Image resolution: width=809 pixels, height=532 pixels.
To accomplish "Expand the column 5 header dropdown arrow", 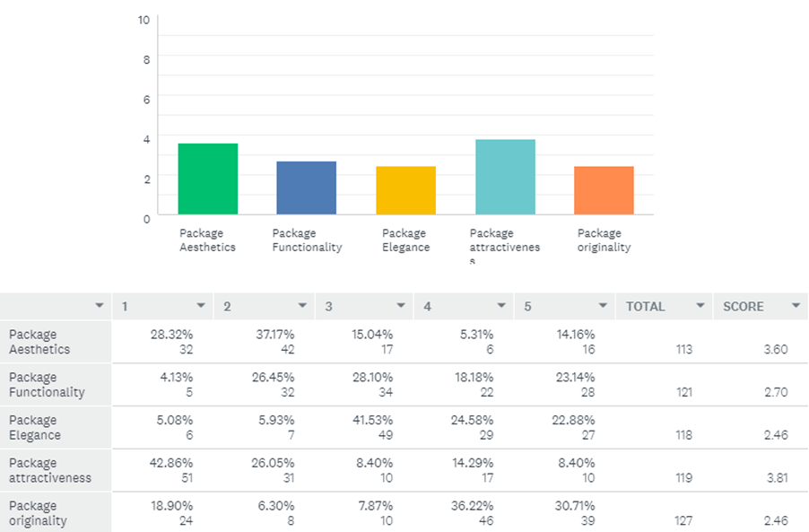I will point(602,307).
